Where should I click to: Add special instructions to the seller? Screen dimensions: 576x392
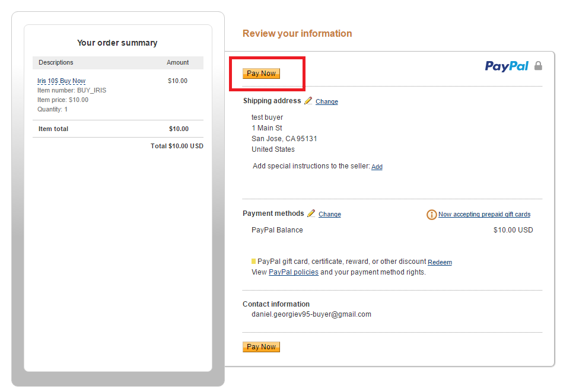point(377,167)
